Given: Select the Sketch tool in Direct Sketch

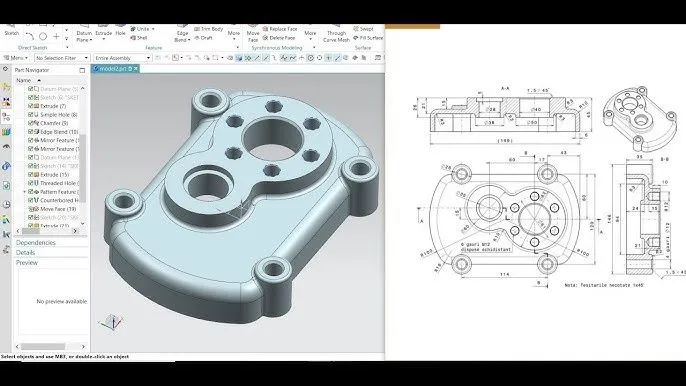Looking at the screenshot, I should (x=11, y=30).
